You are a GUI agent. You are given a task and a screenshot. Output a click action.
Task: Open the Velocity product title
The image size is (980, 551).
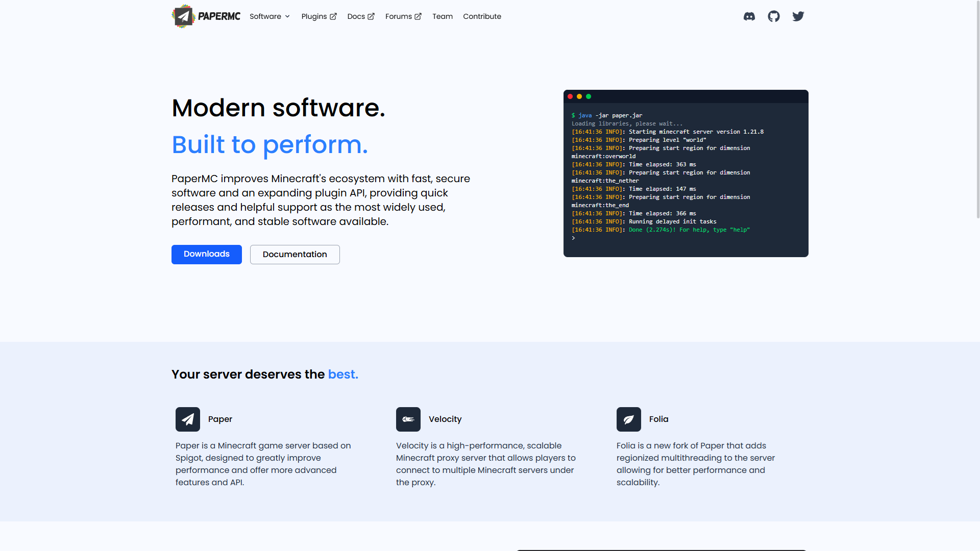[445, 419]
